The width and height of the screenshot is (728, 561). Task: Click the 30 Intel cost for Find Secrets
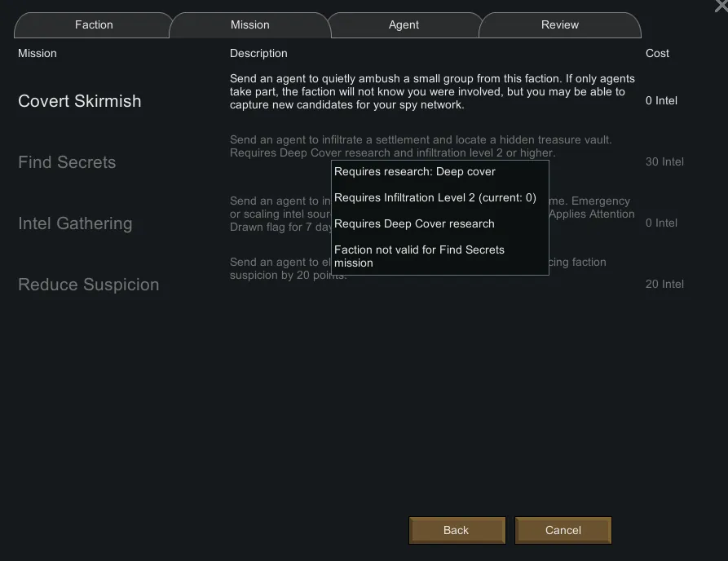[664, 162]
